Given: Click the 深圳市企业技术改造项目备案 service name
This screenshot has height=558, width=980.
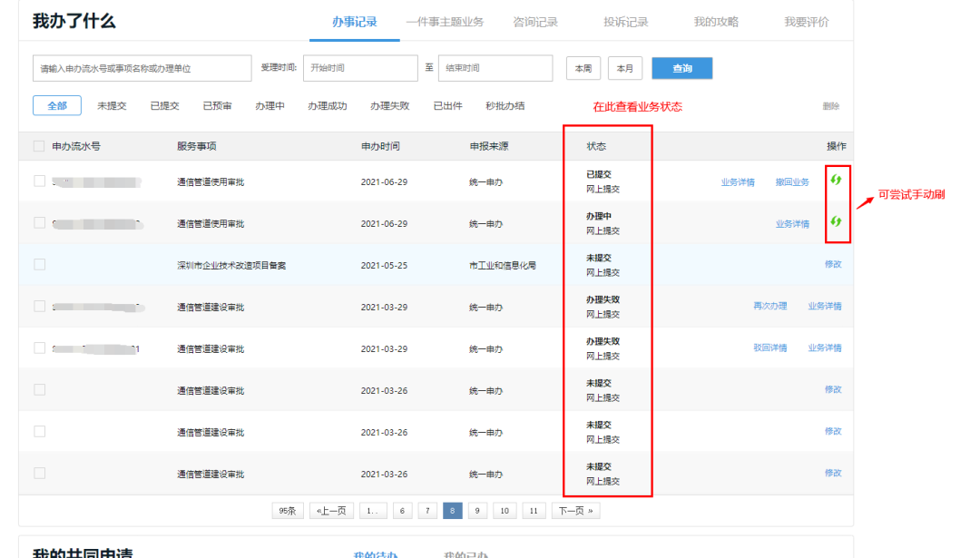Looking at the screenshot, I should (x=231, y=266).
